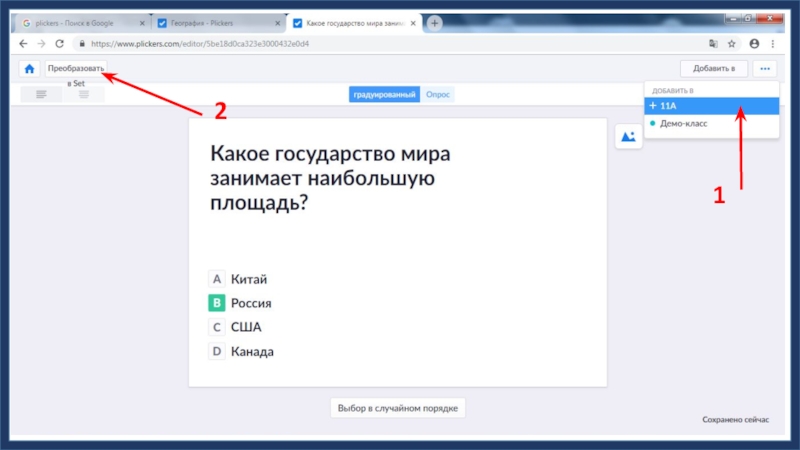Click the browser back arrow
Viewport: 800px width, 450px height.
pos(22,44)
